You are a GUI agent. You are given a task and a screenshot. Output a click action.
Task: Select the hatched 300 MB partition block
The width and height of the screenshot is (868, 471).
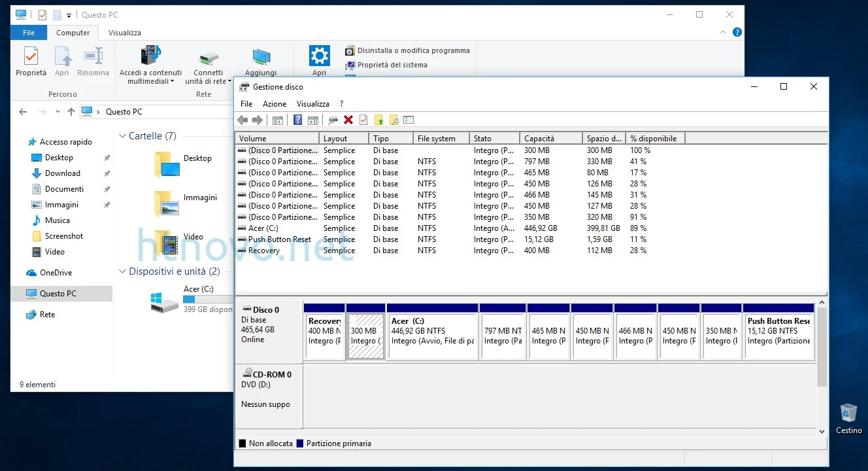(365, 332)
